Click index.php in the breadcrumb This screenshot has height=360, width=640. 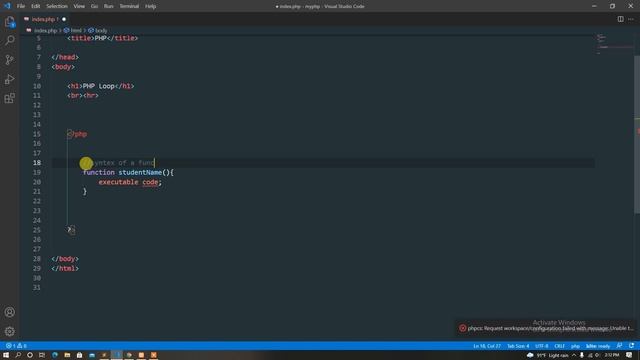[45, 31]
